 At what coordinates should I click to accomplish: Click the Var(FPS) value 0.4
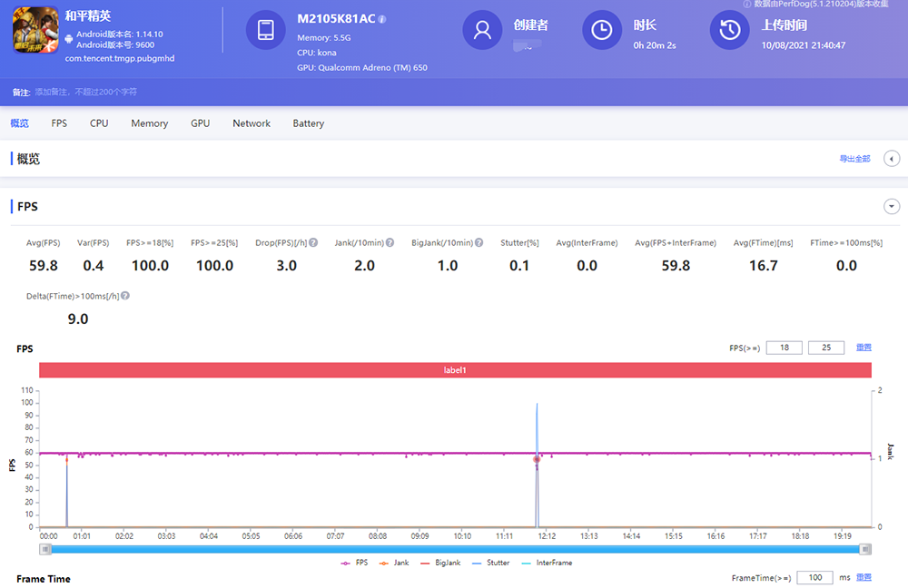click(94, 266)
